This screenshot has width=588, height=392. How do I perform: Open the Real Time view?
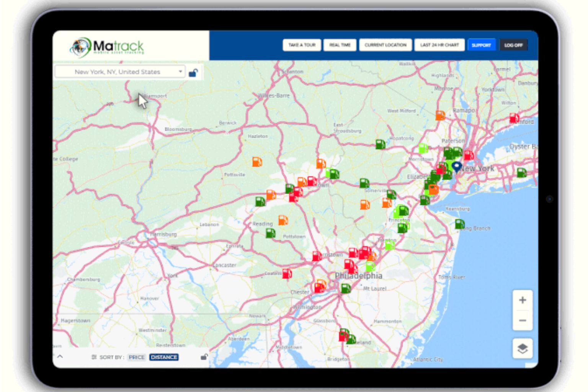[x=340, y=45]
